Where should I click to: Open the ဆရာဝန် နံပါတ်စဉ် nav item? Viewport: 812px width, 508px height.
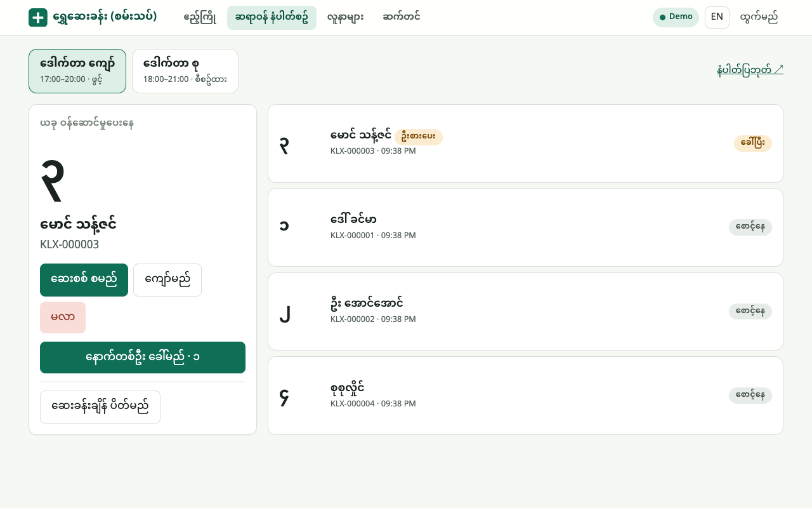click(272, 18)
